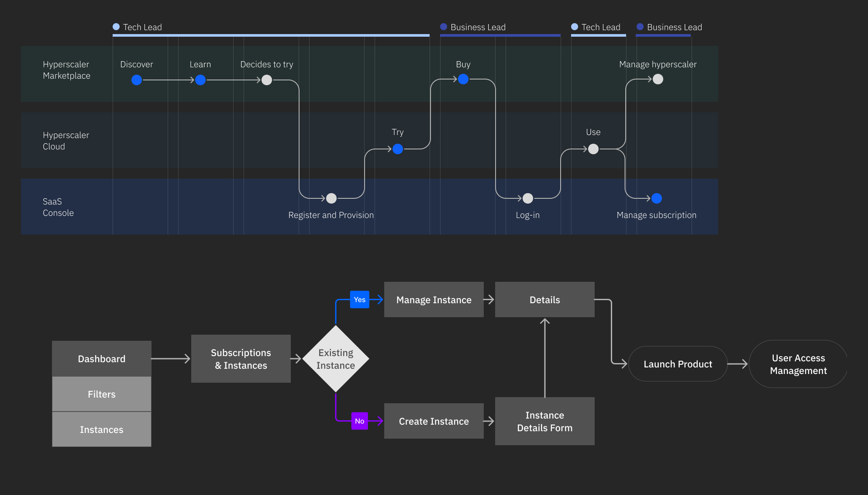868x495 pixels.
Task: Click the Buy text label
Action: pos(463,64)
